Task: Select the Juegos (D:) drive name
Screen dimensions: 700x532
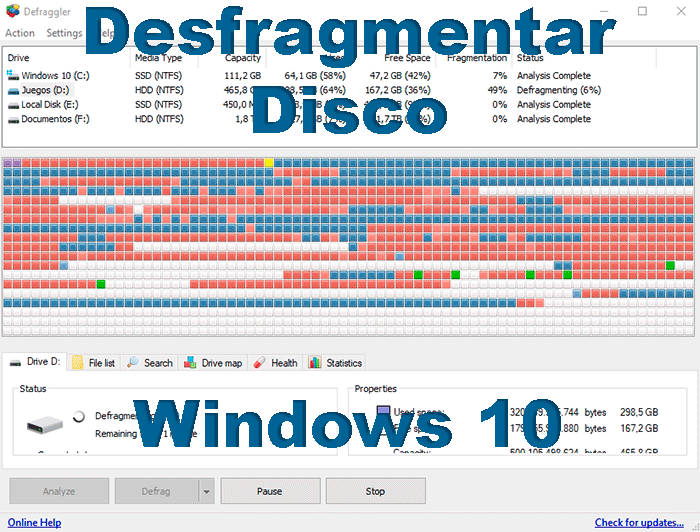Action: point(45,90)
